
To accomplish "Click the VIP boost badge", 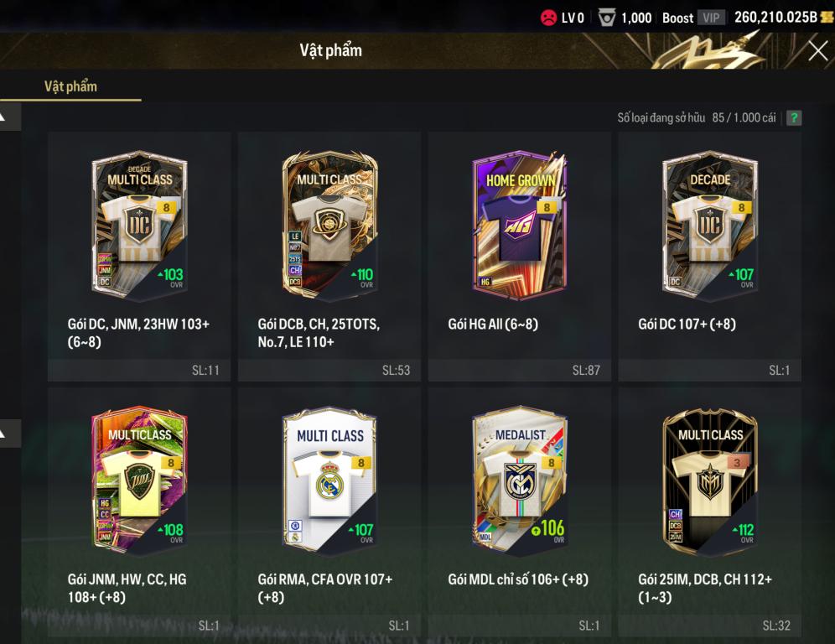I will pos(711,18).
